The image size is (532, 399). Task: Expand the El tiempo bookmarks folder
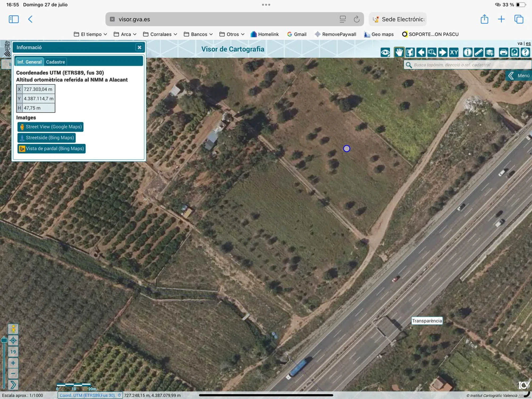90,34
